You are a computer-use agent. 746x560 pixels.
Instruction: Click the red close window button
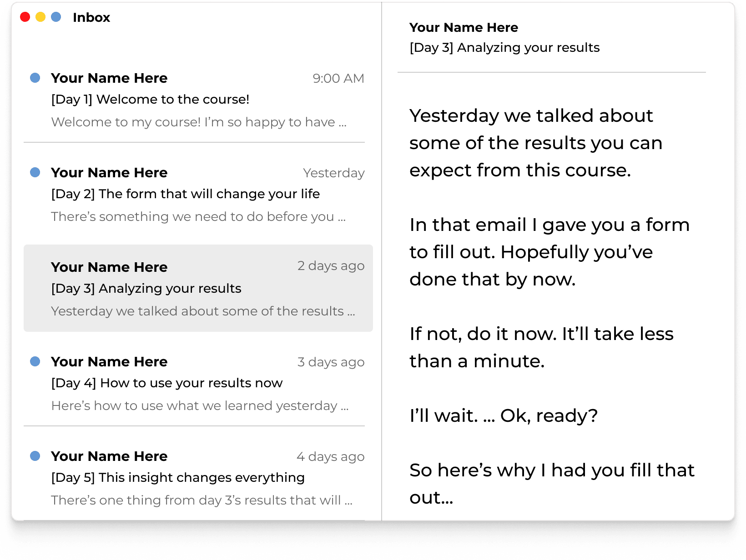coord(25,17)
